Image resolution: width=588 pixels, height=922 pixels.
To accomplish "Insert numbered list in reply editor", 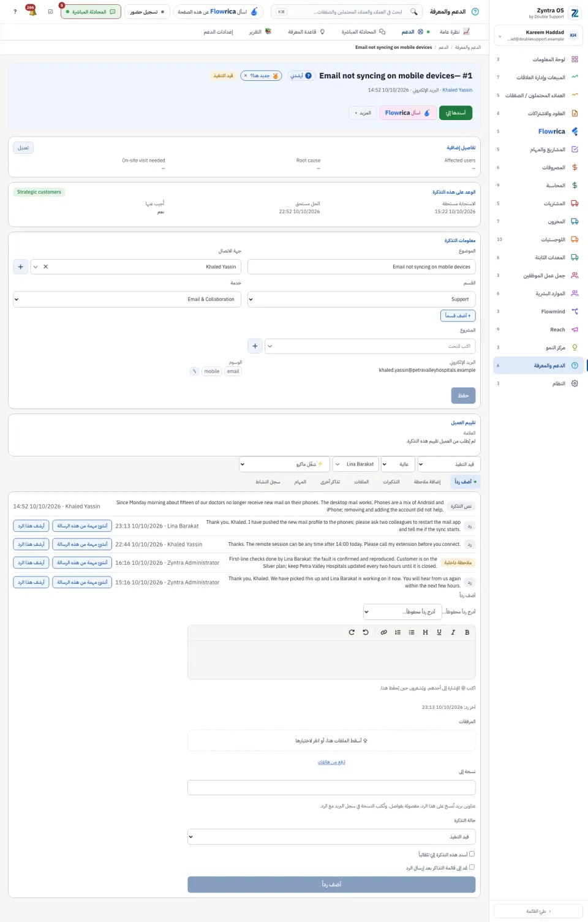I will (x=398, y=632).
